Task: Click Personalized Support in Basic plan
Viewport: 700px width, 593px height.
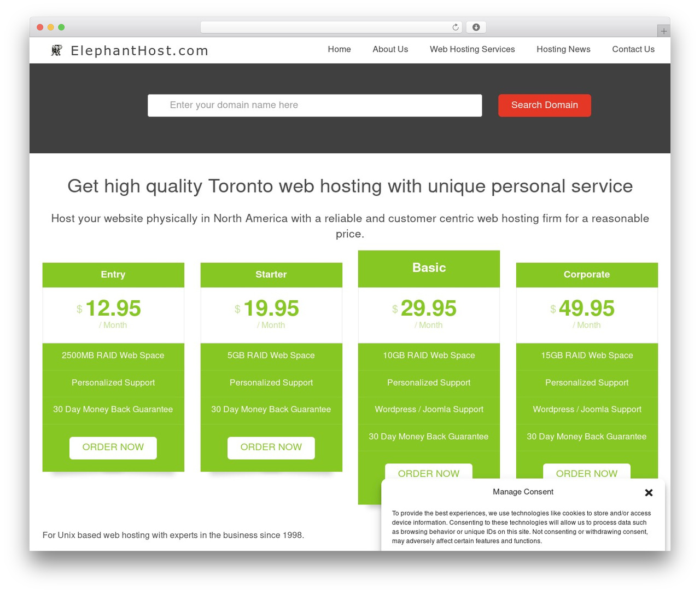Action: (429, 383)
